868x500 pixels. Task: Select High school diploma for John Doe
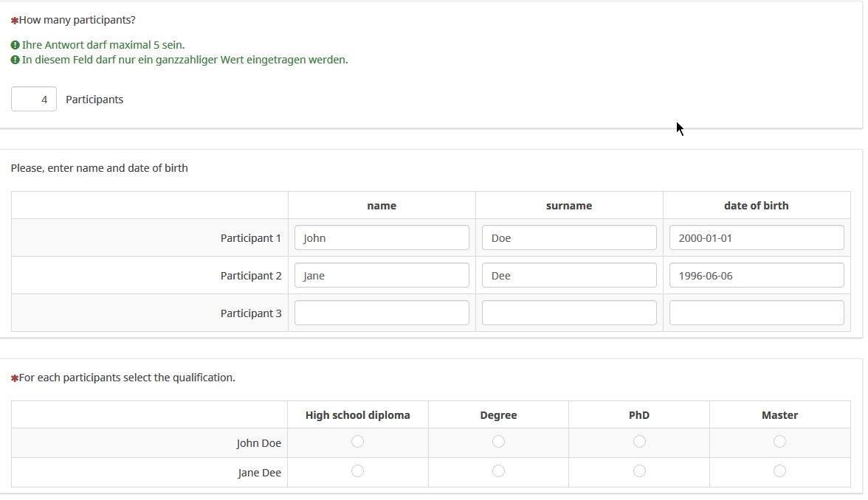[x=358, y=442]
